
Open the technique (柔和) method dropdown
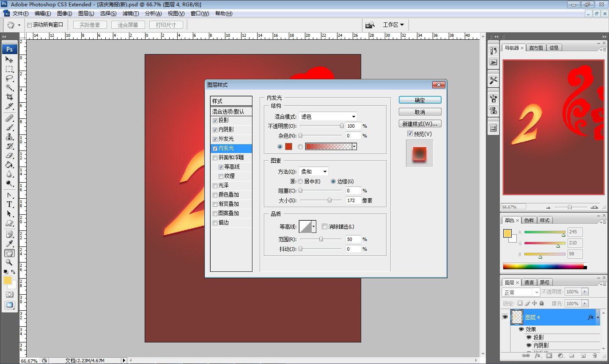(x=313, y=171)
